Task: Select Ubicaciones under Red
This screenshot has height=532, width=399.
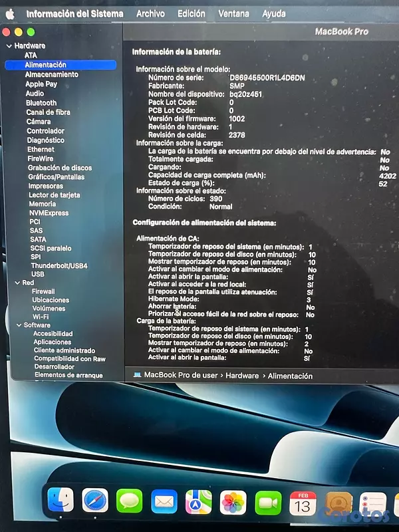Action: (51, 300)
